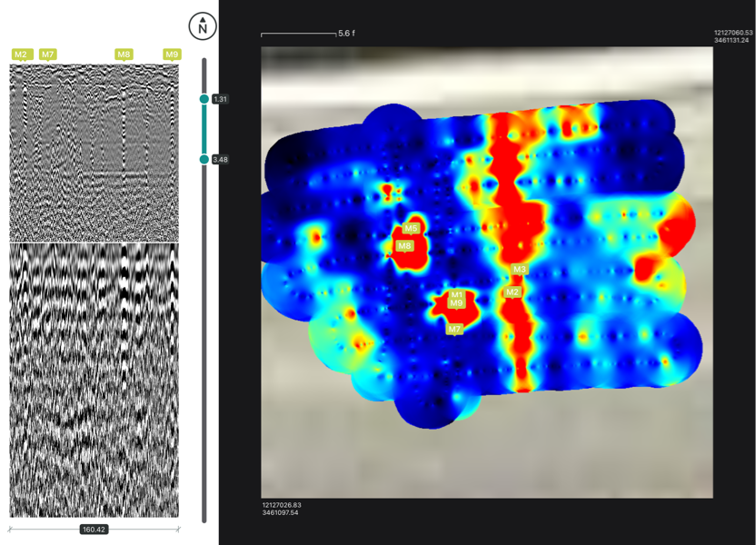
Task: Click the north compass icon
Action: (203, 26)
